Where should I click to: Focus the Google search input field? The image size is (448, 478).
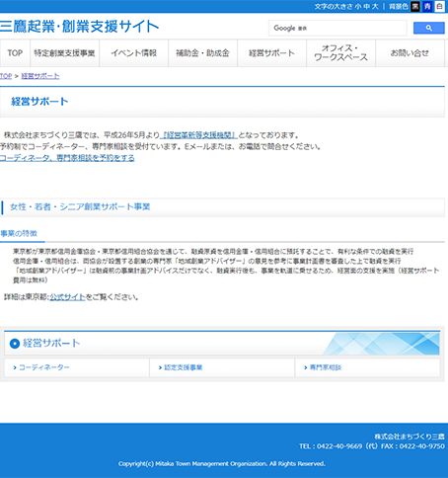[x=337, y=28]
